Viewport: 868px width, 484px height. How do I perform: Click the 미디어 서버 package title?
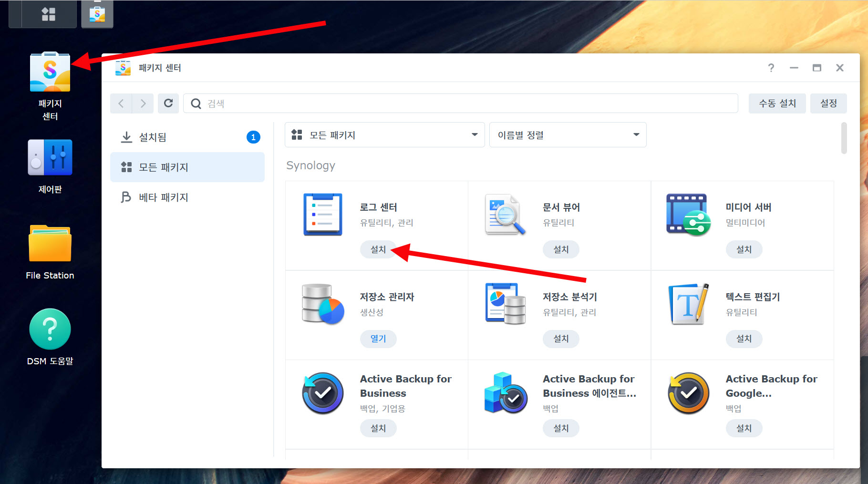coord(748,207)
